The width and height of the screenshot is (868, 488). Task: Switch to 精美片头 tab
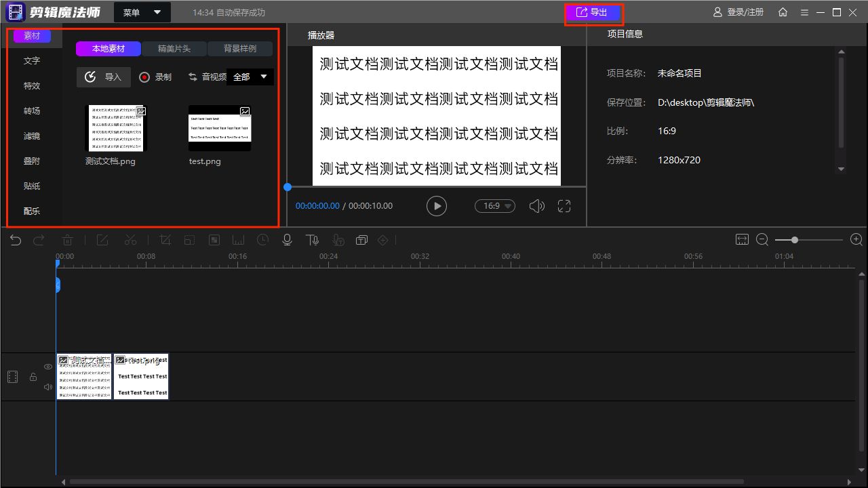tap(174, 49)
